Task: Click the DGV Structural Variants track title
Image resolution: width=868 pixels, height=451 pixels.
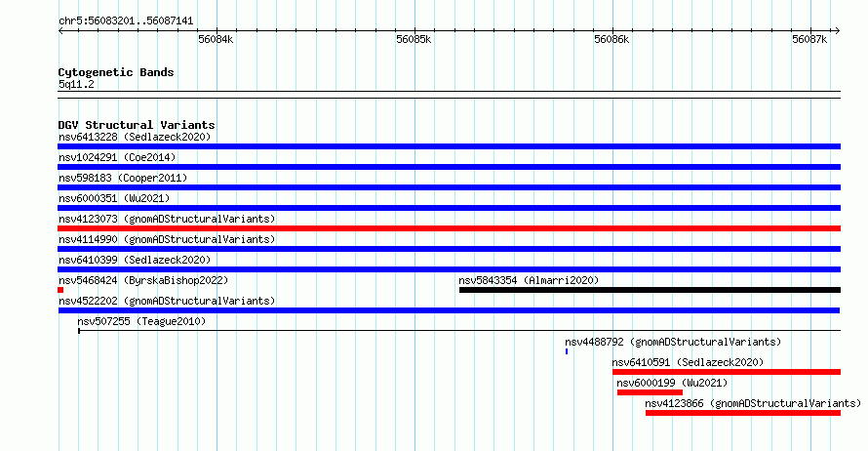Action: coord(137,125)
